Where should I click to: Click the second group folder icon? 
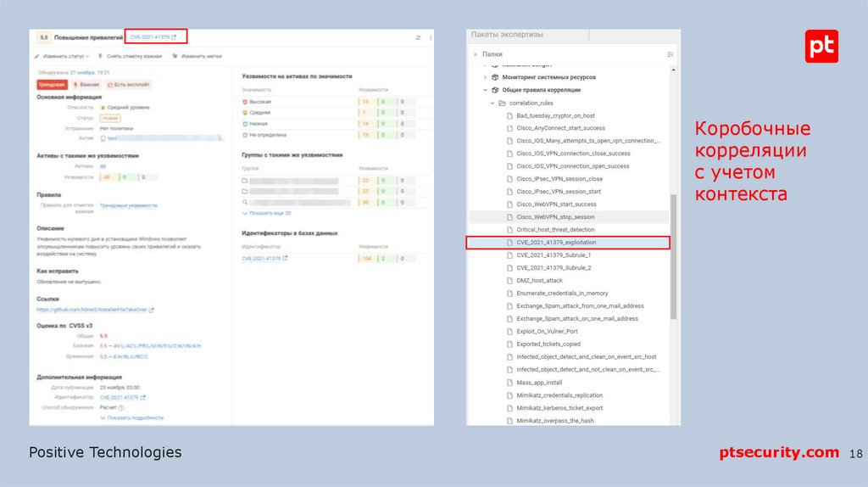[x=245, y=191]
